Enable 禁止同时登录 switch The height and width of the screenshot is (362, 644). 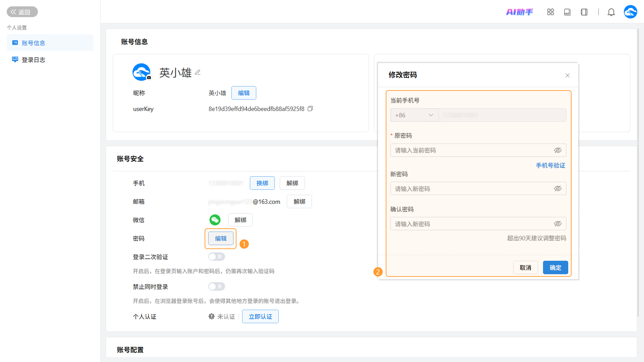(x=217, y=286)
